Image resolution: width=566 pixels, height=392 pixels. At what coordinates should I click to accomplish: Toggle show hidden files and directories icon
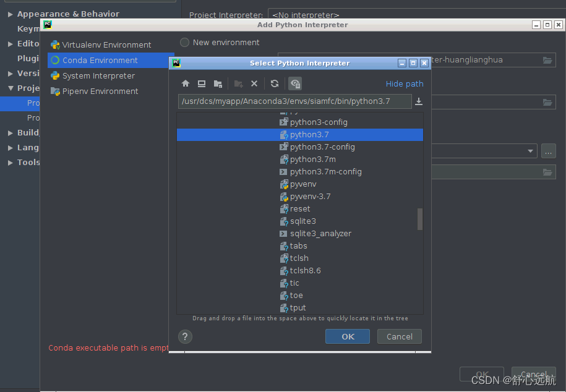tap(295, 83)
